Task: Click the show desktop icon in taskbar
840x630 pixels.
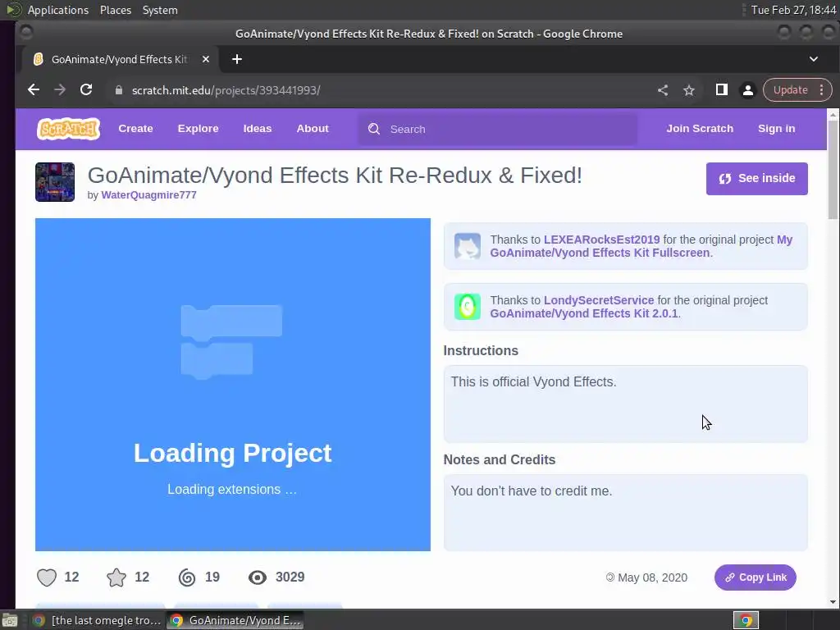Action: (10, 620)
